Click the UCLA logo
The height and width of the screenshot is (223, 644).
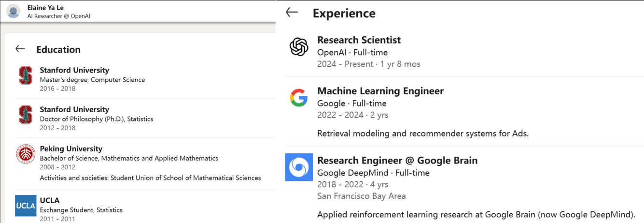pyautogui.click(x=26, y=205)
